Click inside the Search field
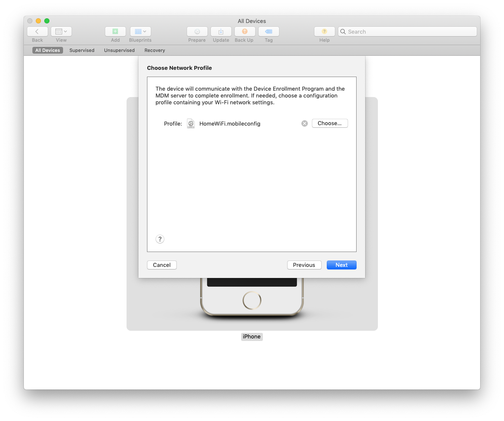Viewport: 504px width, 421px height. (x=409, y=32)
